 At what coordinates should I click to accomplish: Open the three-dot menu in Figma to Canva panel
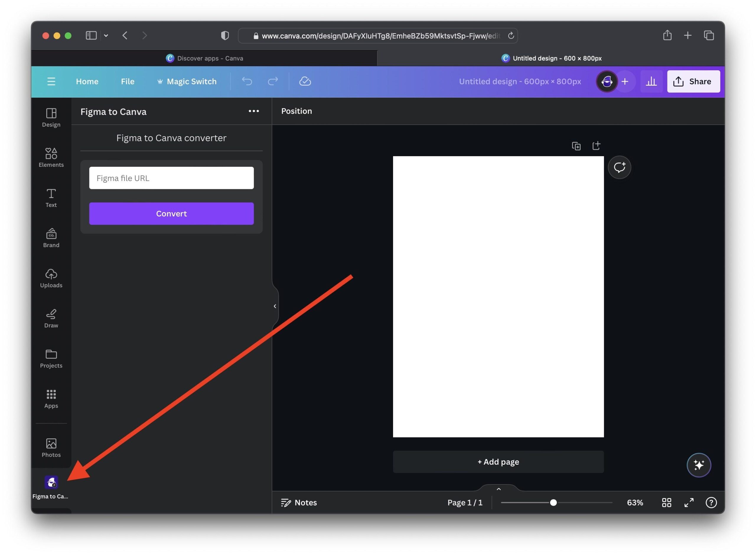click(x=254, y=111)
